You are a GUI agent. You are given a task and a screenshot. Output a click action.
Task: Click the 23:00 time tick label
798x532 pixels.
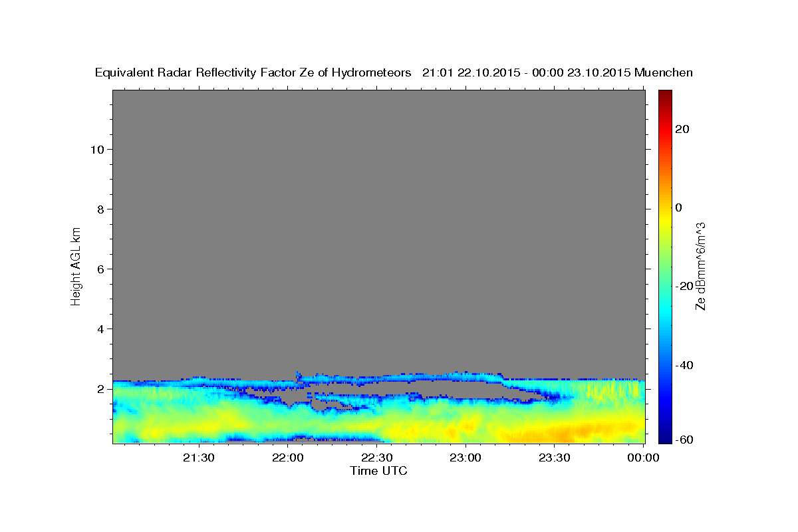(x=465, y=458)
